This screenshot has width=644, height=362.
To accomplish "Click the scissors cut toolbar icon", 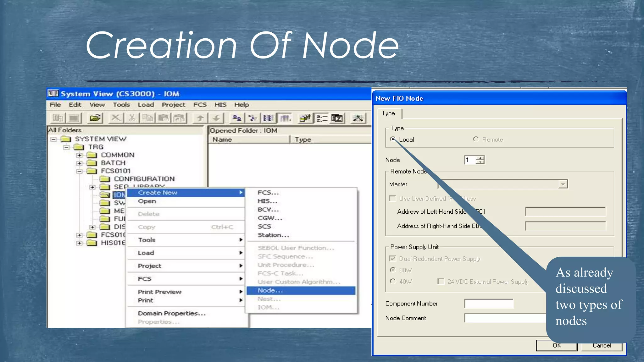I will [x=132, y=118].
